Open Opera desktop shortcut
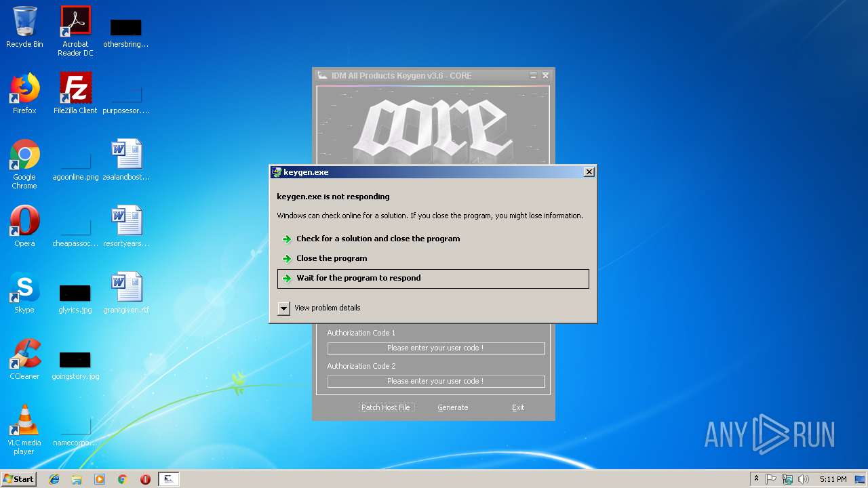The image size is (868, 488). pyautogui.click(x=24, y=226)
